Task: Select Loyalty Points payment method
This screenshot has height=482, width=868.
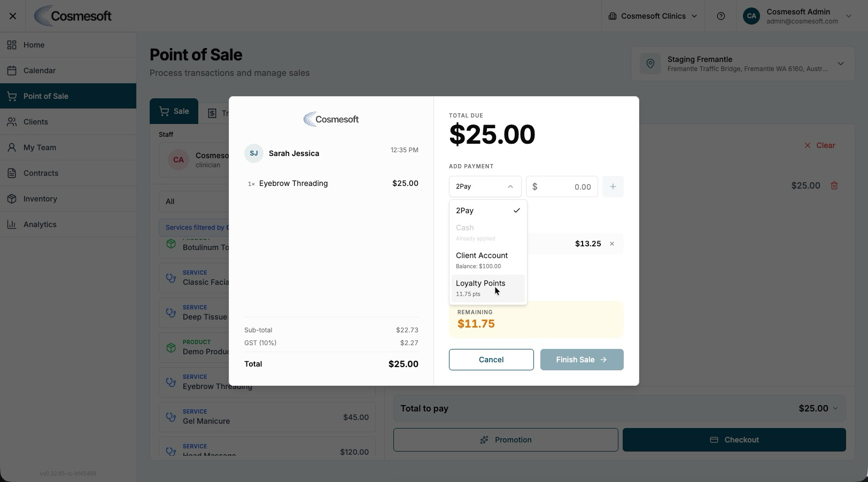Action: pyautogui.click(x=488, y=288)
